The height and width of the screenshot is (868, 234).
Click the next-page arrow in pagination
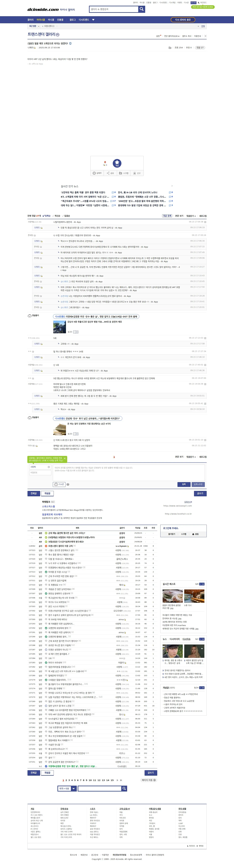tap(118, 780)
